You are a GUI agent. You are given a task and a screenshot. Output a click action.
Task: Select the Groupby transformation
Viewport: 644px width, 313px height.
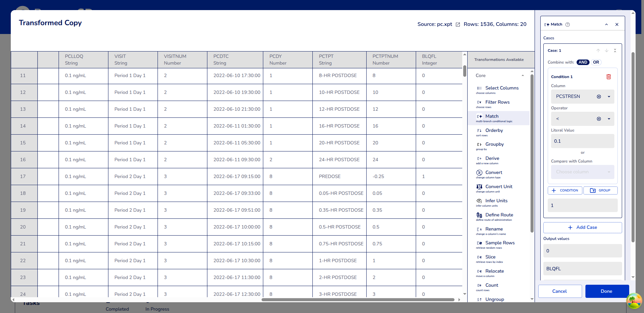(494, 144)
